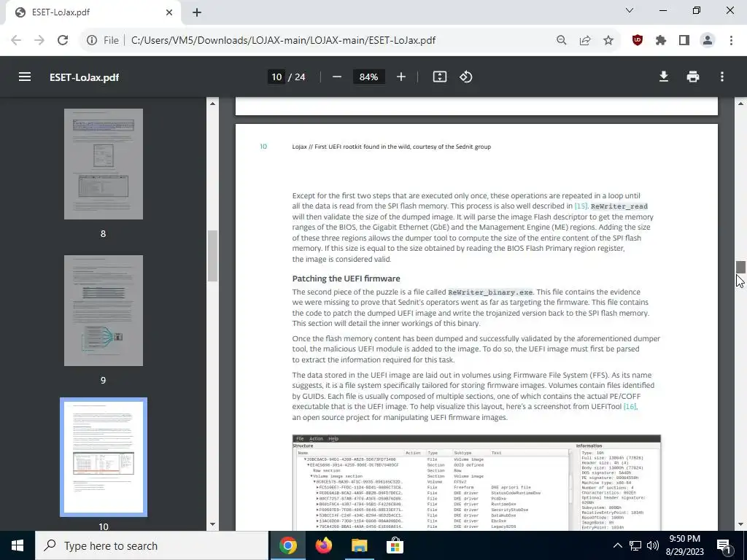Close the ESET-LoJax.pdf tab
This screenshot has width=747, height=560.
point(169,12)
